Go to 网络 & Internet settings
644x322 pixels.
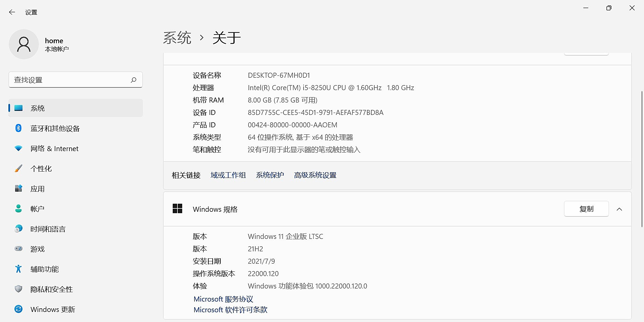pyautogui.click(x=76, y=148)
